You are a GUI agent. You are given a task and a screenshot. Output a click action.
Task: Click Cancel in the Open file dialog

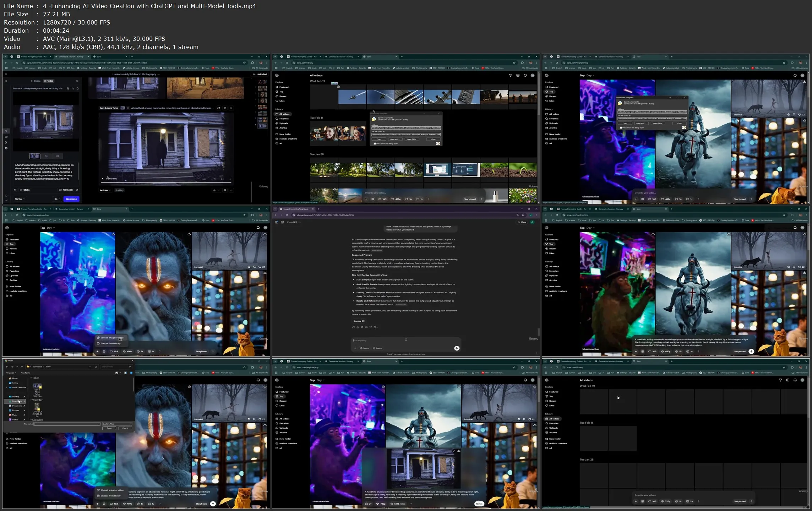[x=125, y=428]
